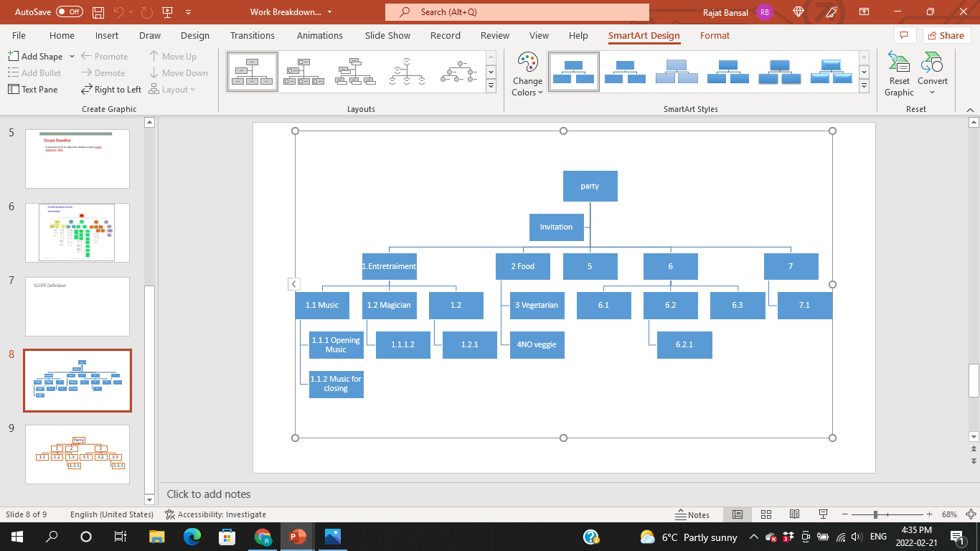The width and height of the screenshot is (980, 551).
Task: Click the Share button
Action: point(946,35)
